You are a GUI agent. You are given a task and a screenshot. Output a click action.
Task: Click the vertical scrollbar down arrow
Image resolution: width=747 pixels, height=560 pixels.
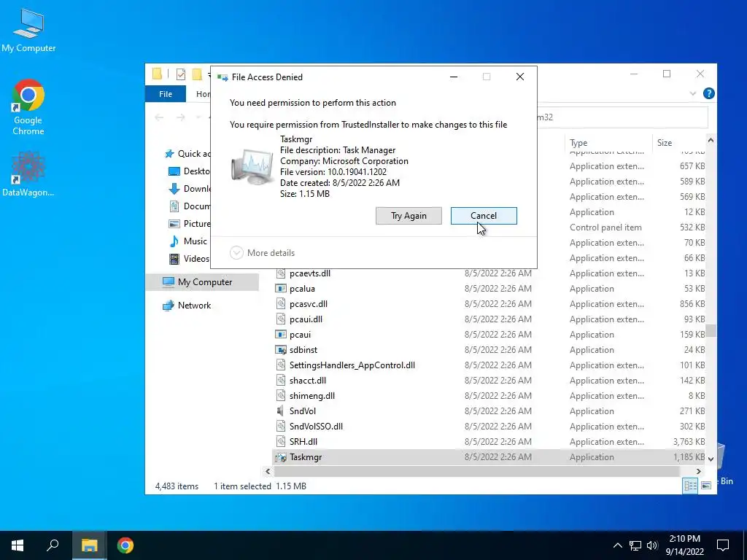tap(711, 459)
